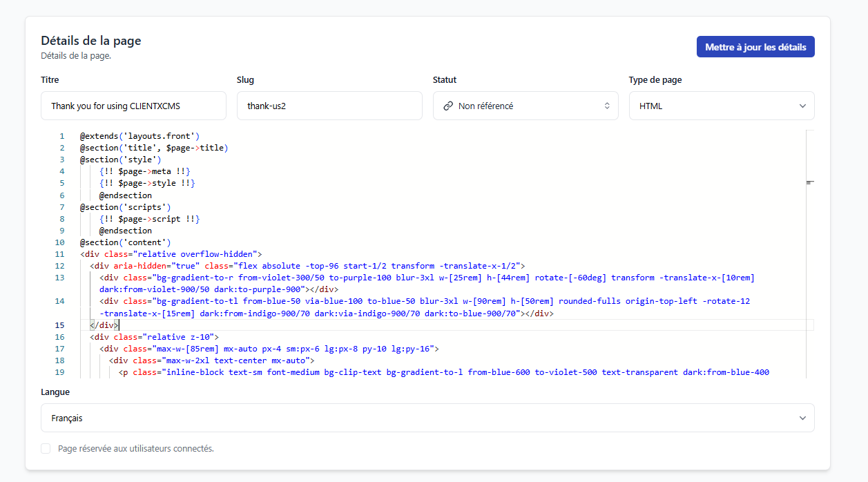Click the down chevron icon on the Langue selector

802,417
